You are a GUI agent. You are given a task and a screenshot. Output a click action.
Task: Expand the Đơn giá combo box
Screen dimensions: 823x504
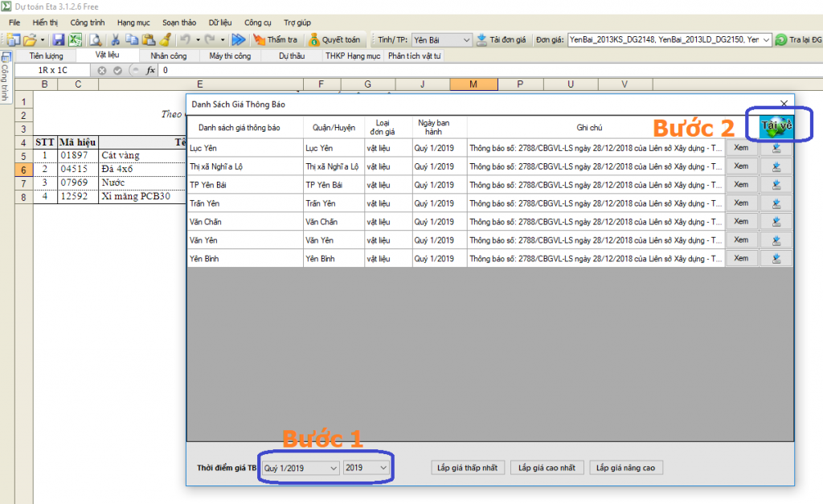click(765, 39)
